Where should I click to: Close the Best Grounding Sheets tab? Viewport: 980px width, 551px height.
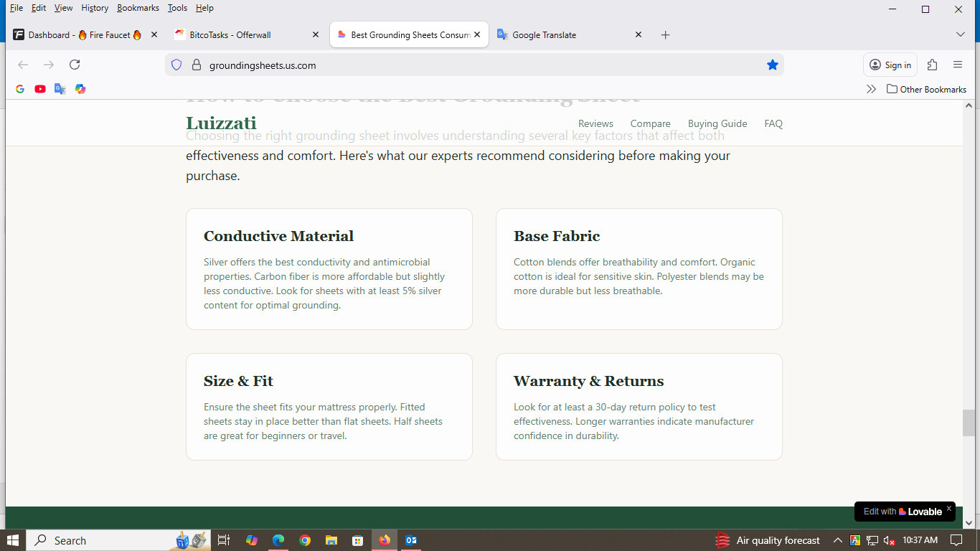(477, 34)
